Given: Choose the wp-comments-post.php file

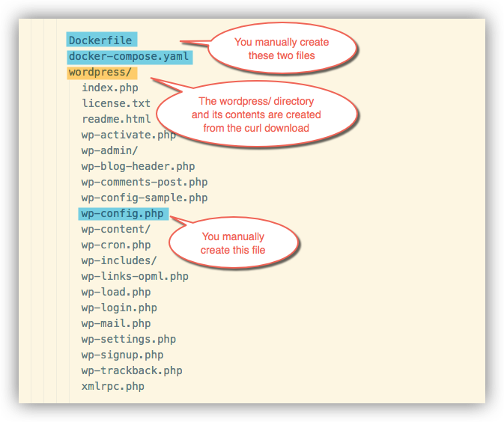Looking at the screenshot, I should click(145, 182).
